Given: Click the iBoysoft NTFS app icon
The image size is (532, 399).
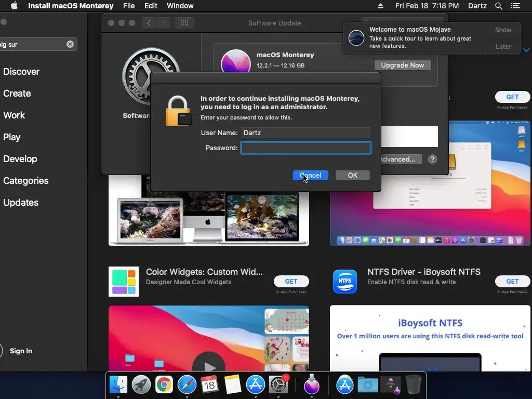Looking at the screenshot, I should click(x=345, y=281).
